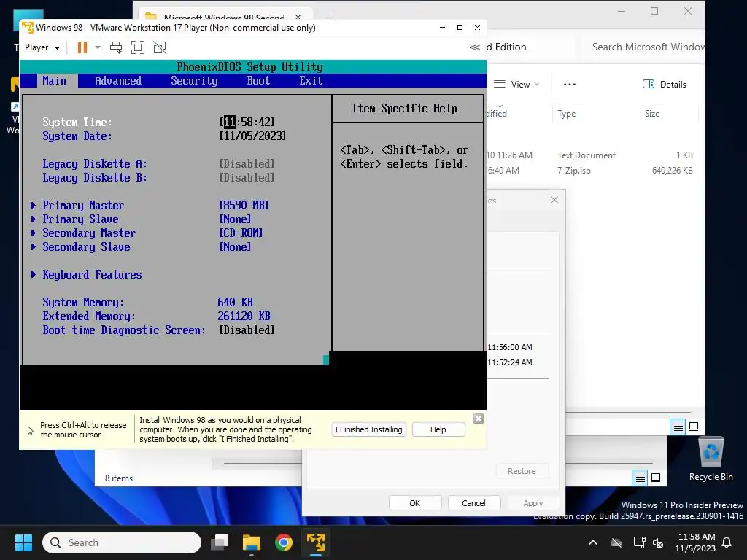
Task: Switch back Explorer window to thumbnails view
Action: click(656, 478)
